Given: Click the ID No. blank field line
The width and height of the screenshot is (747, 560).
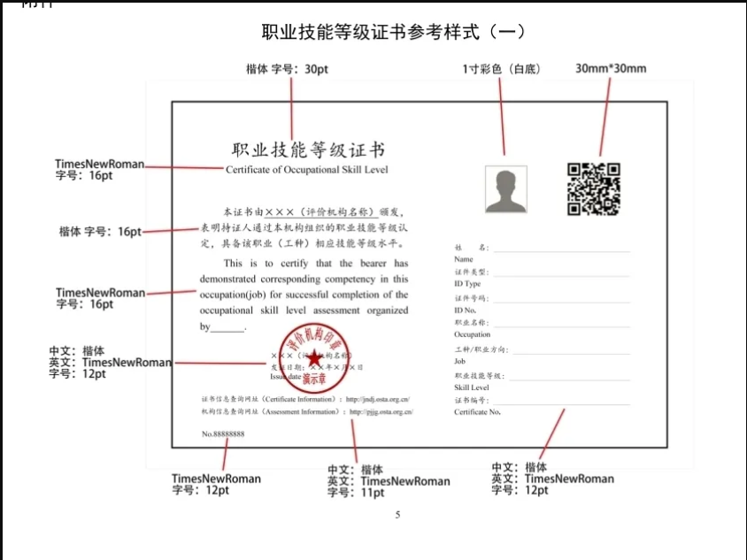Looking at the screenshot, I should 561,302.
